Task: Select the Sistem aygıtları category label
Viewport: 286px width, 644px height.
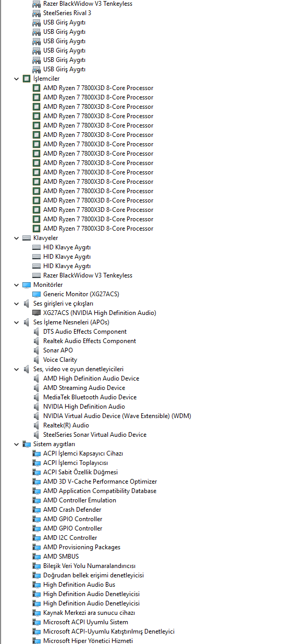Action: [x=54, y=444]
